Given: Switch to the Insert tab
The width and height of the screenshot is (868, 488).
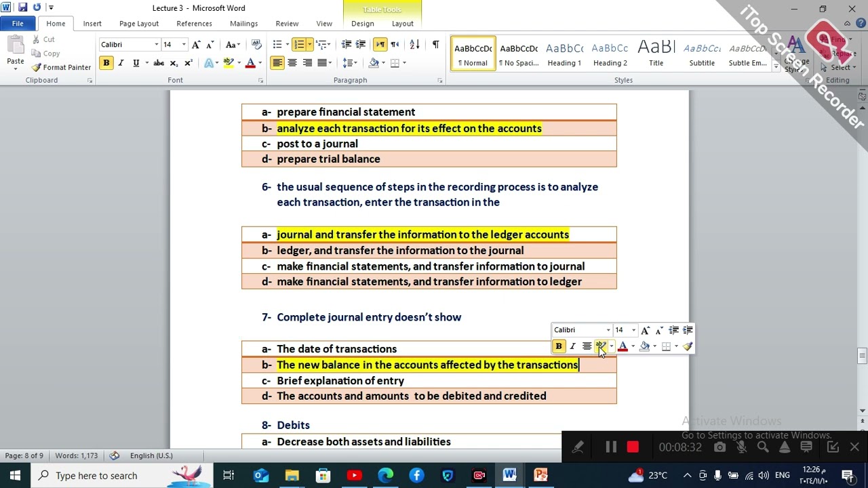Looking at the screenshot, I should (92, 24).
